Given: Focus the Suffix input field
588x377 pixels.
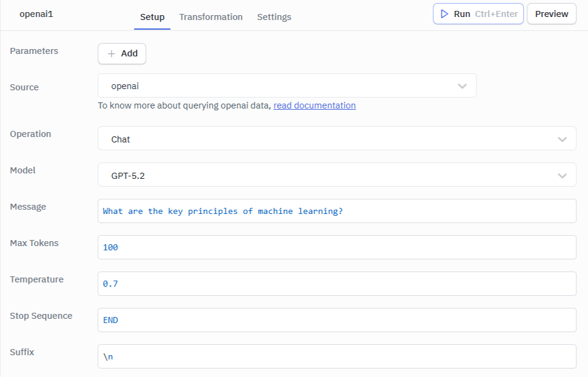Looking at the screenshot, I should (x=337, y=357).
